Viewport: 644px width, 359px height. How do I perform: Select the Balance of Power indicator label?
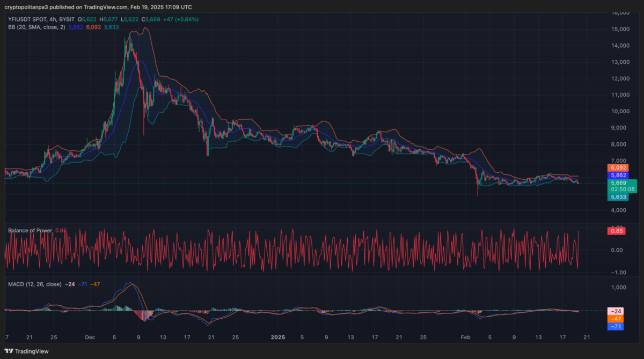coord(29,230)
